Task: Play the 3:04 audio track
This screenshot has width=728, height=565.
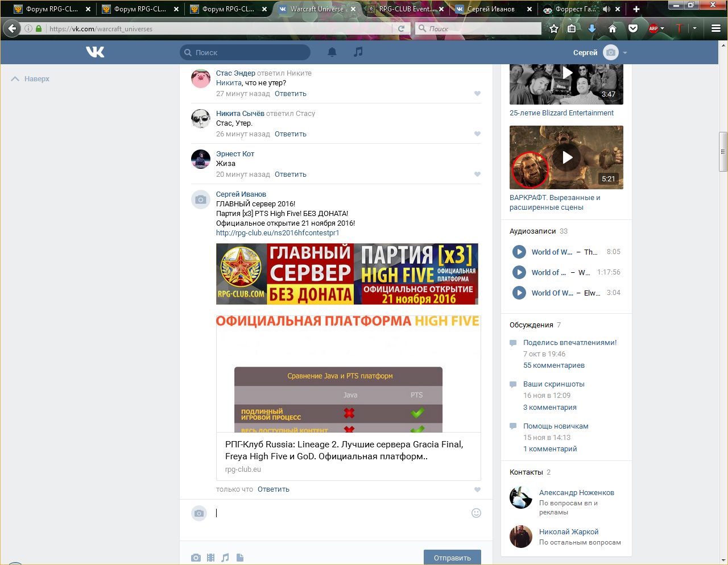Action: pyautogui.click(x=519, y=293)
